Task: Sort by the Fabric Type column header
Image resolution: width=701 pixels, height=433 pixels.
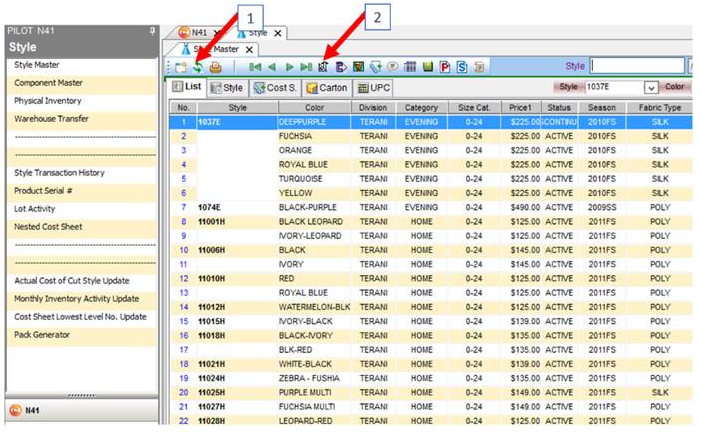Action: (659, 108)
